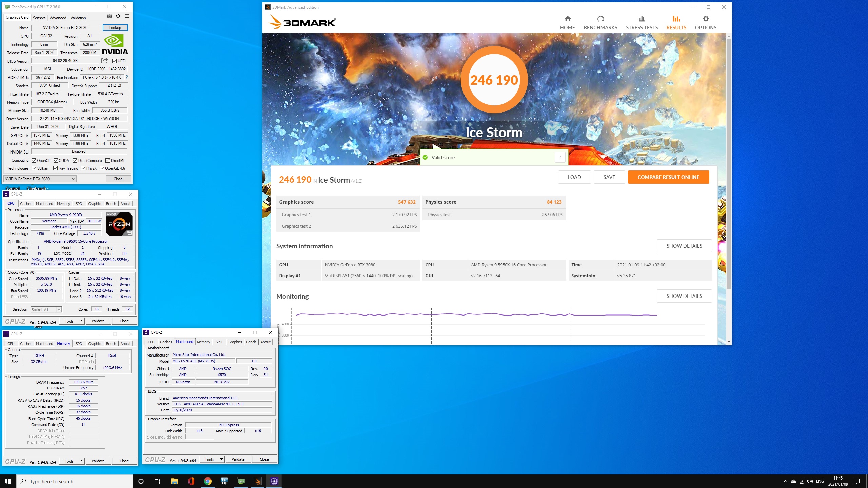Open the notification center icon
This screenshot has height=488, width=868.
(857, 481)
